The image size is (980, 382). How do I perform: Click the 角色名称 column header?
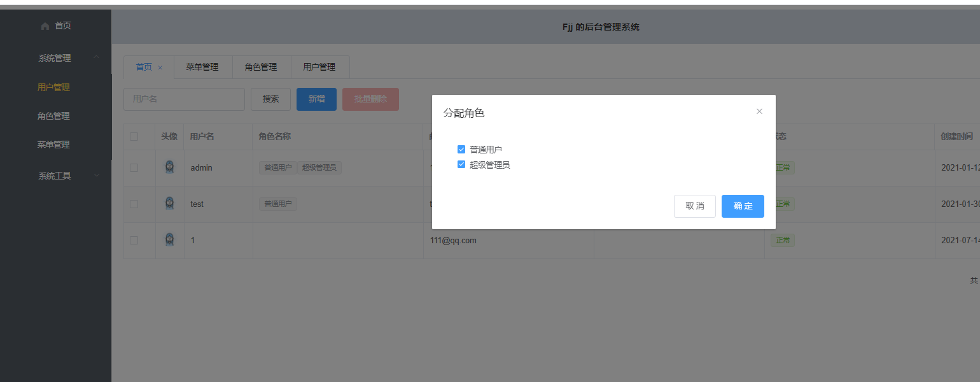[275, 137]
